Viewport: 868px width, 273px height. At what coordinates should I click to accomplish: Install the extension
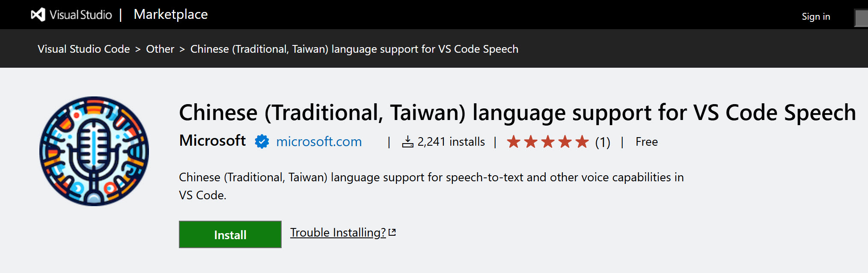[230, 234]
